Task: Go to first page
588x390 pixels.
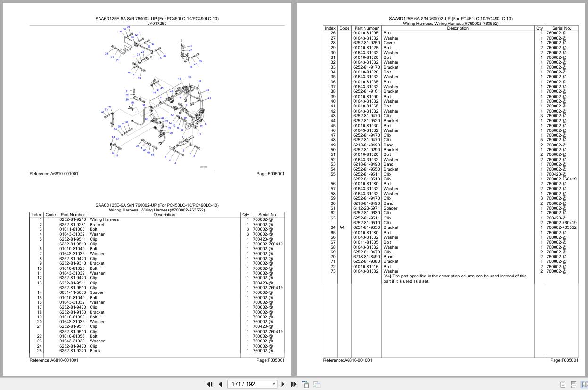Action: coord(210,384)
